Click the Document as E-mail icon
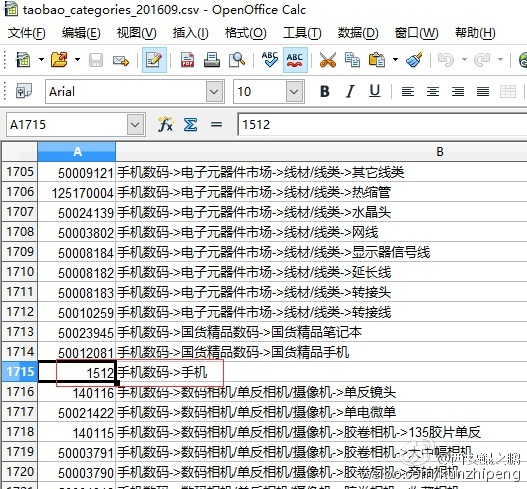The image size is (527, 489). (x=121, y=60)
